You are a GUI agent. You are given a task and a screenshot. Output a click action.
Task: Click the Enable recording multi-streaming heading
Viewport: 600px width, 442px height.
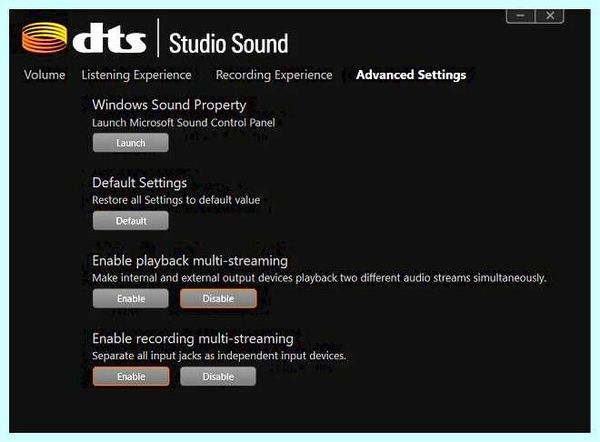click(x=193, y=339)
